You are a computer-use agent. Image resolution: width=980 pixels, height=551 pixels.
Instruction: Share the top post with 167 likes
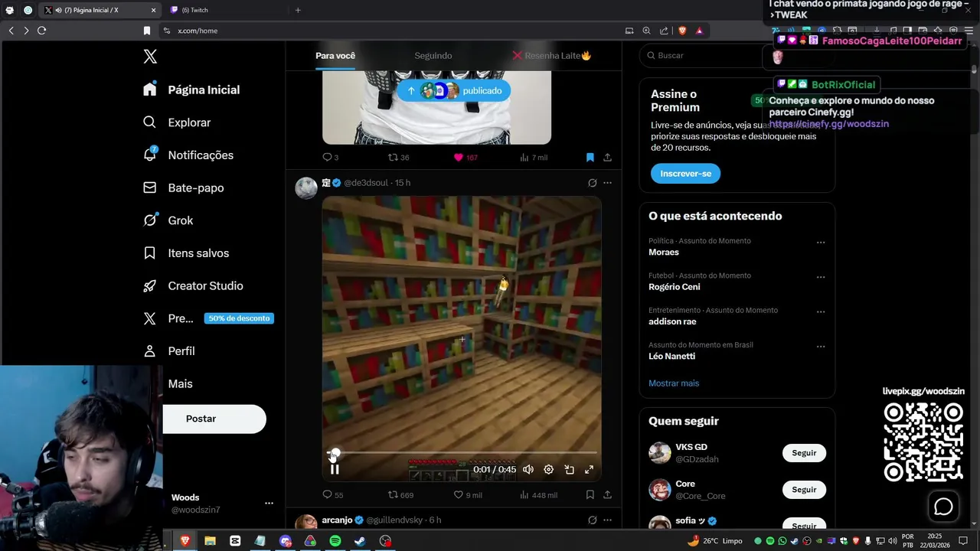(x=607, y=157)
